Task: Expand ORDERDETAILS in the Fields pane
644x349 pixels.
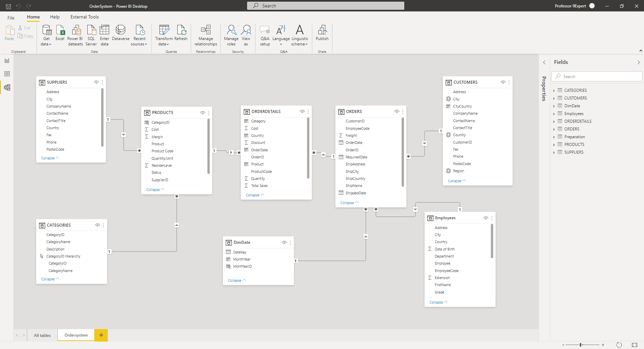Action: tap(554, 121)
